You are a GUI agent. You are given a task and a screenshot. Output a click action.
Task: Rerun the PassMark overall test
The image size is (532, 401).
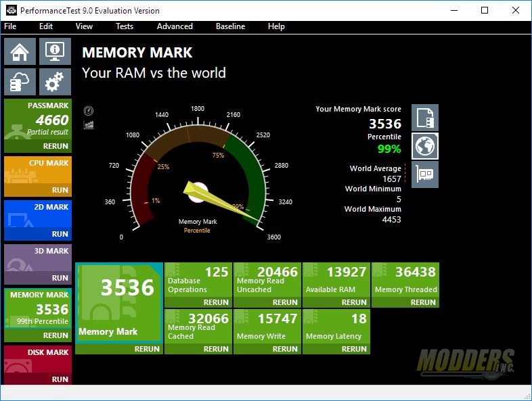(56, 146)
